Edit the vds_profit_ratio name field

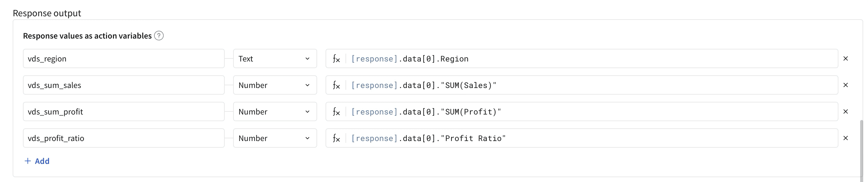pos(124,138)
